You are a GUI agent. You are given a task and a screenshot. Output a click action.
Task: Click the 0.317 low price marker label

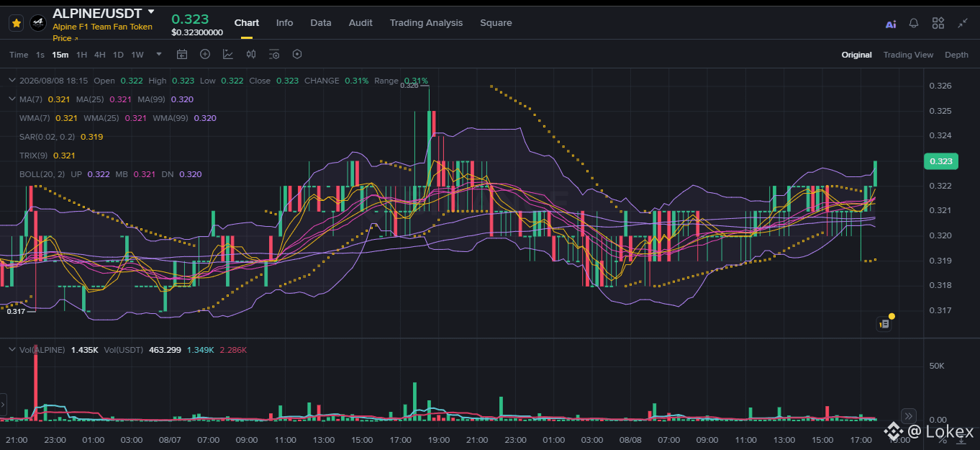coord(16,311)
